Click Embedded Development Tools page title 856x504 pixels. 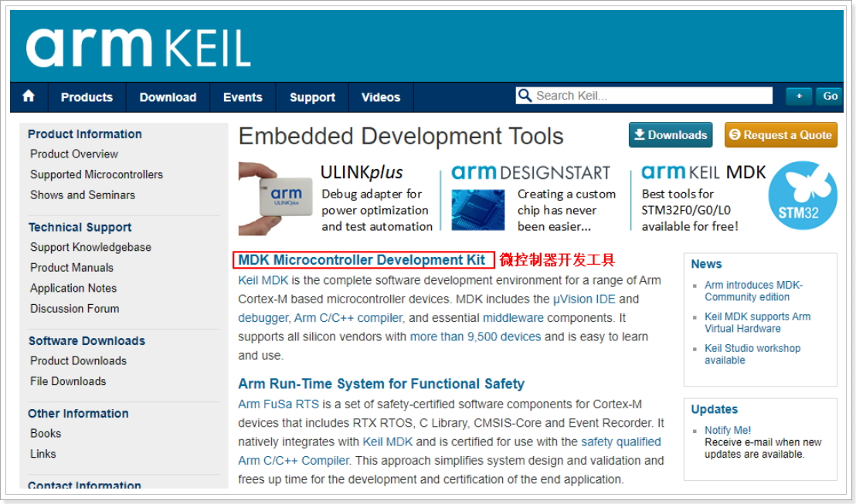click(x=401, y=137)
